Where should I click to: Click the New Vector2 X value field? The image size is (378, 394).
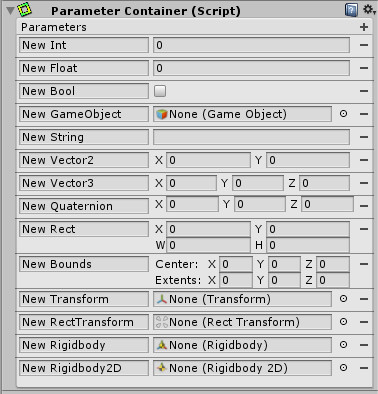[208, 160]
